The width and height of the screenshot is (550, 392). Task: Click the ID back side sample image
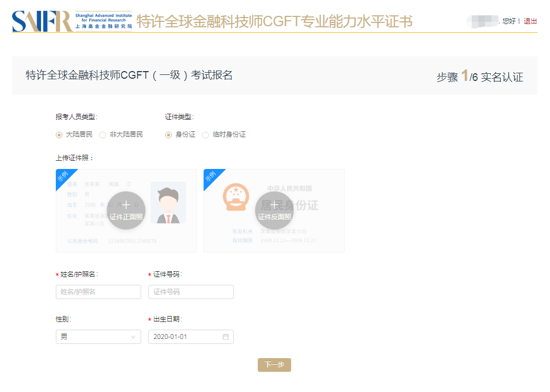[274, 210]
